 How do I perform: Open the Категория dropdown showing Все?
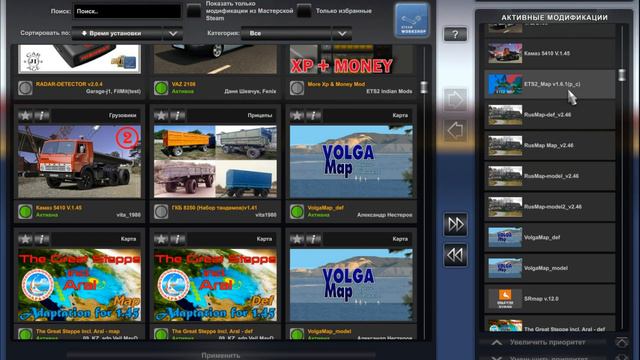click(x=296, y=33)
